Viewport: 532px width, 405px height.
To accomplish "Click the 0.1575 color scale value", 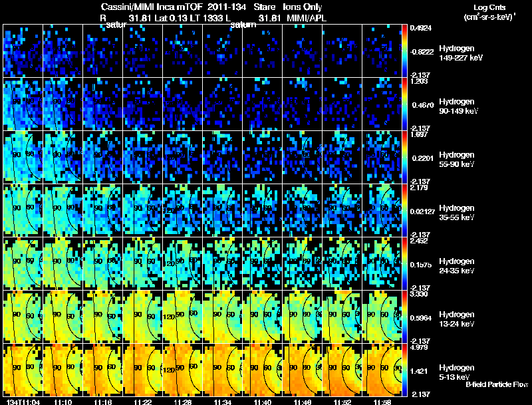I will [421, 265].
